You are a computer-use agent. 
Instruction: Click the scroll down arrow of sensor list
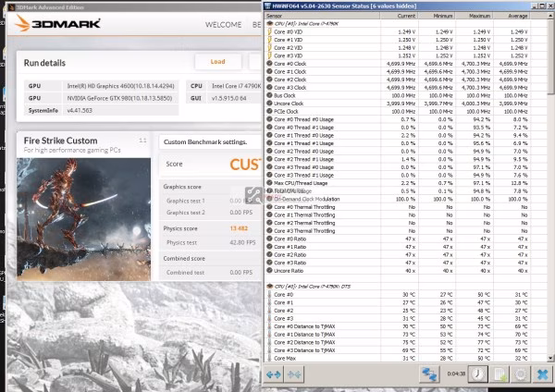[x=550, y=359]
